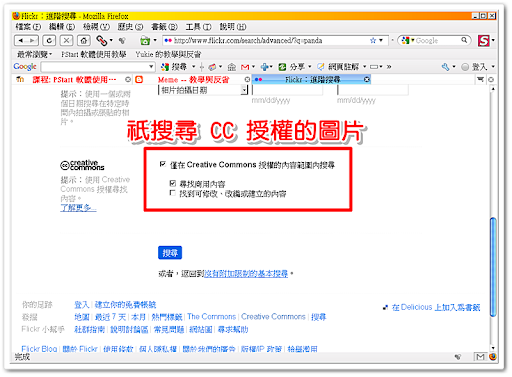Follow the 沒有附加限制的基本搜尋 link
The image size is (512, 377).
[246, 274]
